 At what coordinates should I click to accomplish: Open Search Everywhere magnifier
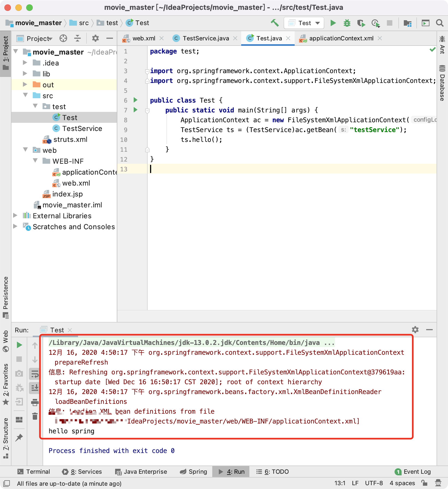pyautogui.click(x=440, y=23)
